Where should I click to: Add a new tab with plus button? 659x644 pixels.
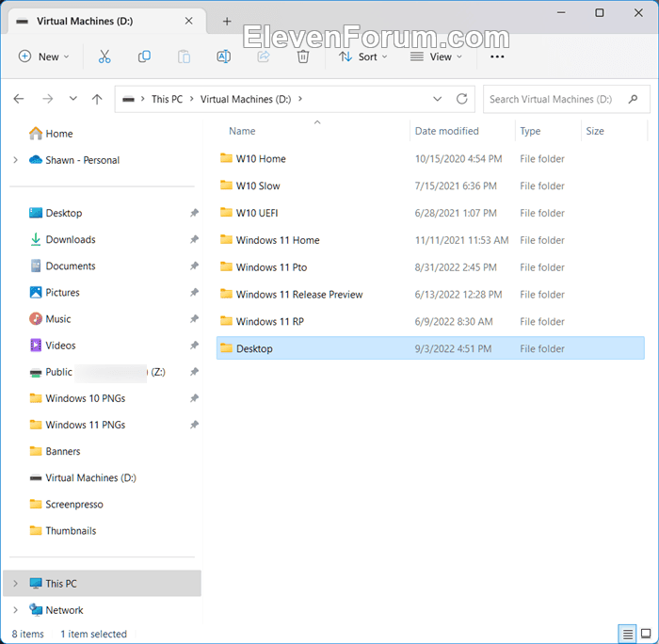pyautogui.click(x=227, y=21)
